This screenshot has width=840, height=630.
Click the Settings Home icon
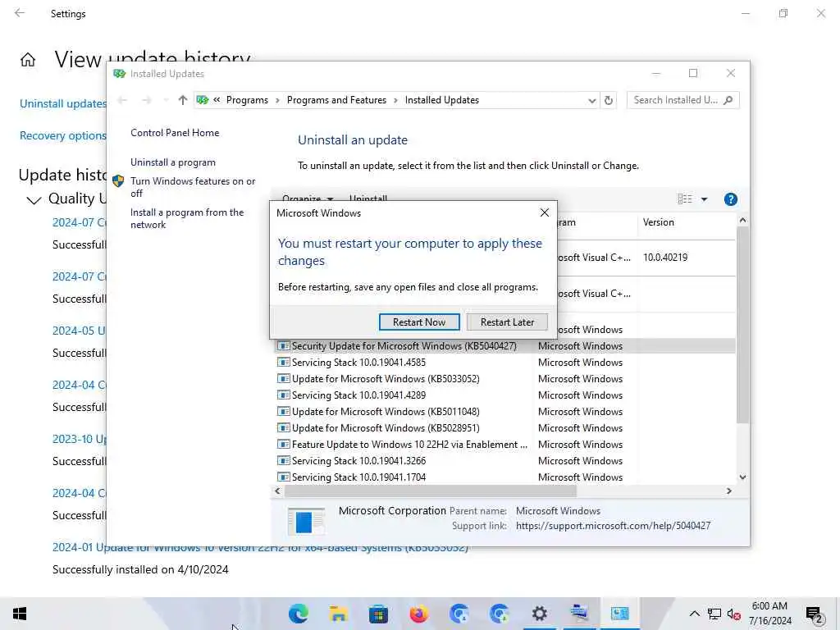tap(28, 59)
